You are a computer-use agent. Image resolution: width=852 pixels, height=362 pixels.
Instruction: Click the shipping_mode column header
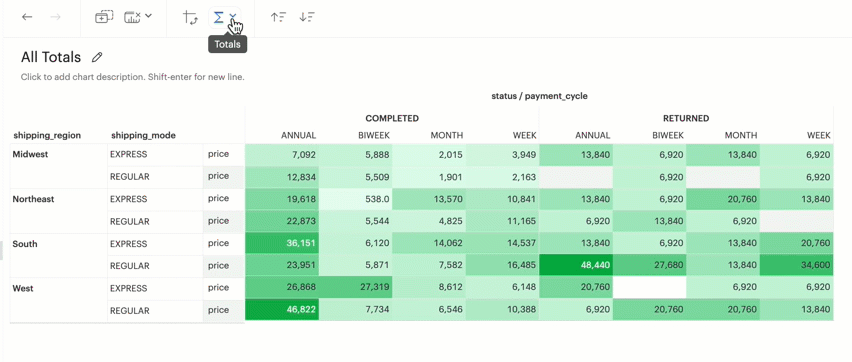143,135
